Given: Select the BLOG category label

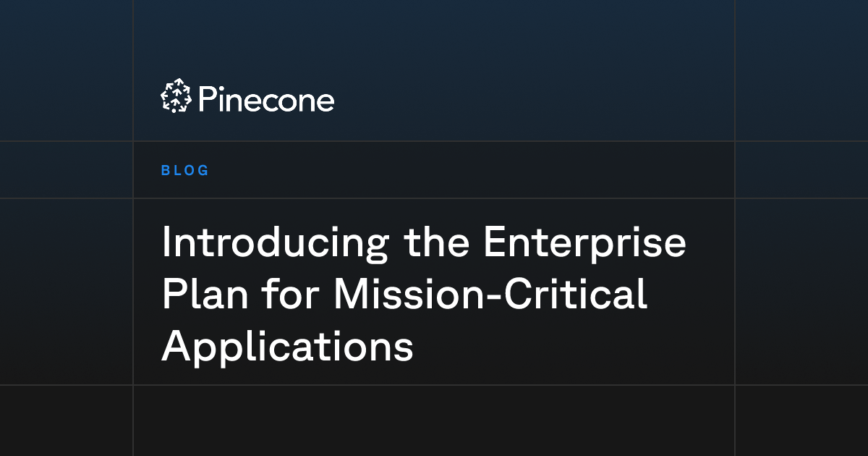Looking at the screenshot, I should 185,171.
